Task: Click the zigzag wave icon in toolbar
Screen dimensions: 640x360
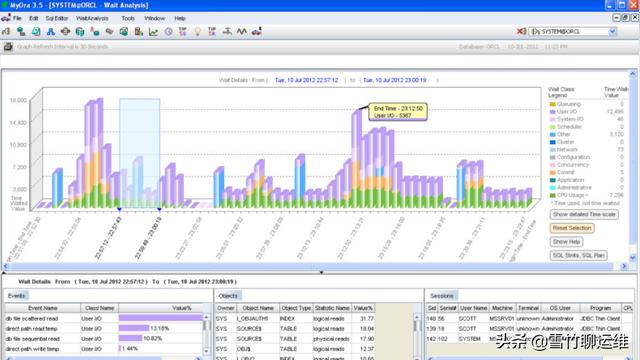Action: pyautogui.click(x=242, y=31)
